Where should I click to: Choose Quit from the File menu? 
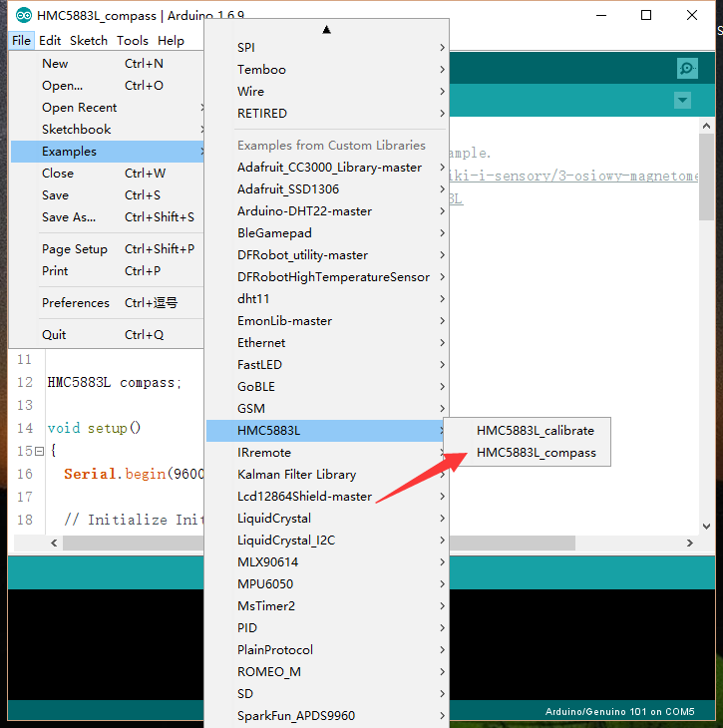click(x=108, y=335)
